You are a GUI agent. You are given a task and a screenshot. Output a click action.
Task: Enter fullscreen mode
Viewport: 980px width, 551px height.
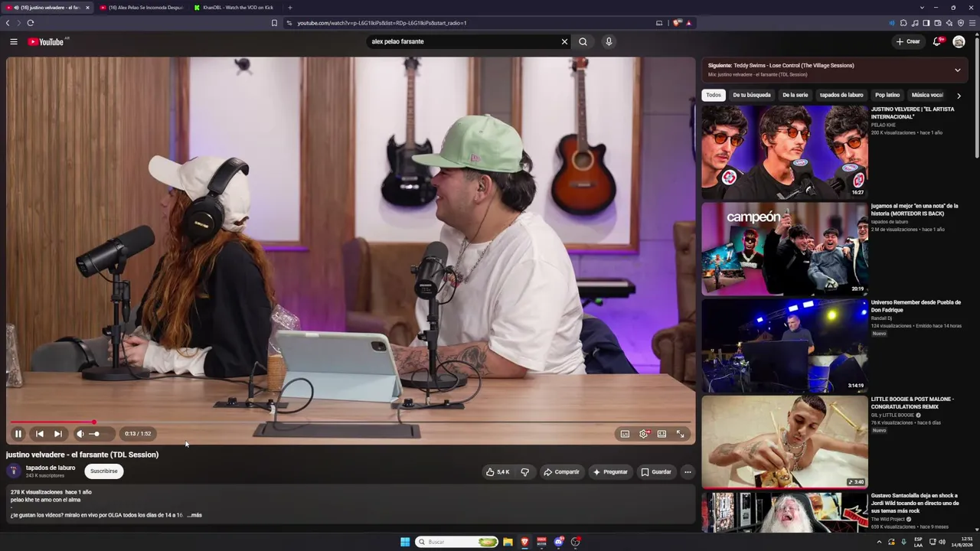click(x=680, y=434)
